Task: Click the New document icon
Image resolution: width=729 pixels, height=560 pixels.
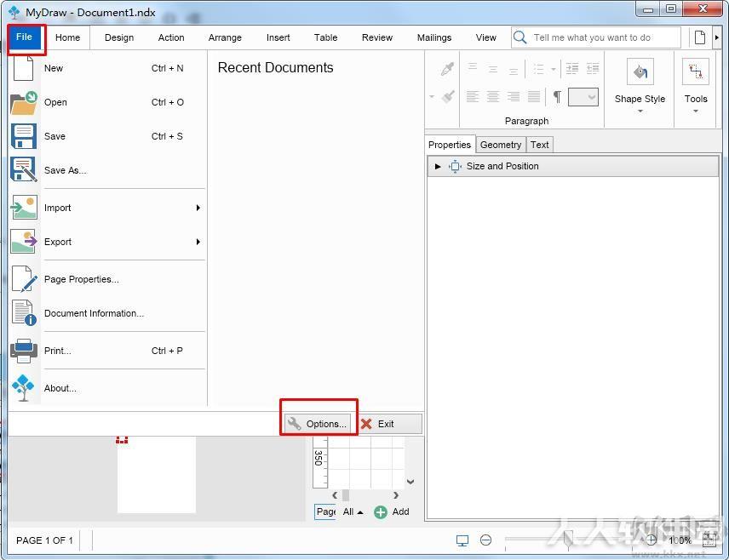Action: (x=23, y=68)
